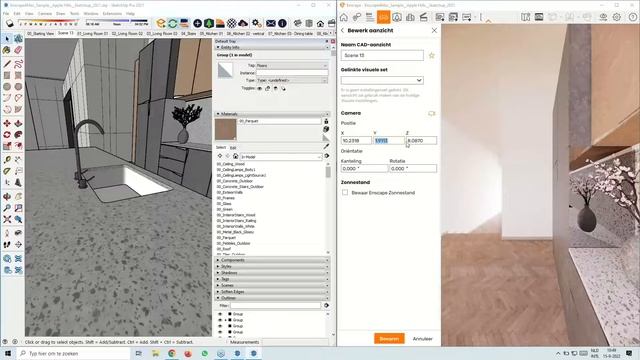Go back from Bewerk aanzicht panel
The image size is (640, 360).
click(342, 31)
